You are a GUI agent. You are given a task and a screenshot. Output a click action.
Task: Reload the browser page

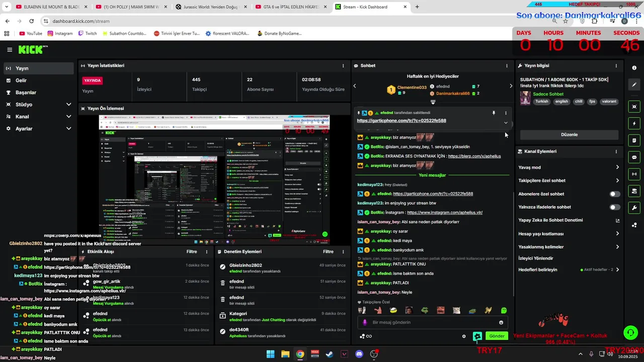[31, 21]
